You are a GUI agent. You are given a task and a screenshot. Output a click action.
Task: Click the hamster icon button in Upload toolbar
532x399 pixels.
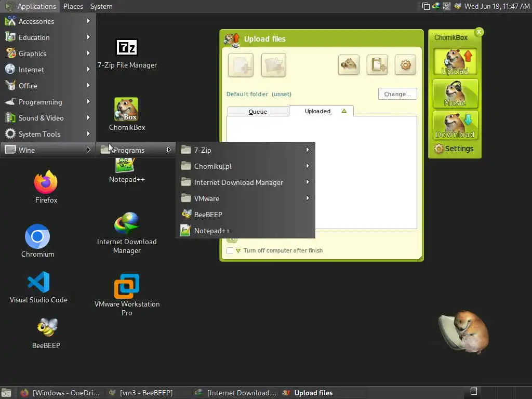coord(349,64)
